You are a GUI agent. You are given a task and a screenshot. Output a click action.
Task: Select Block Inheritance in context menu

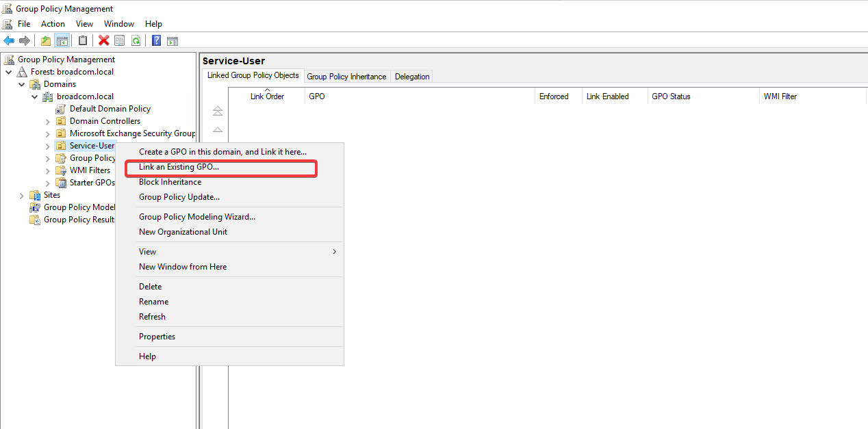[x=170, y=182]
